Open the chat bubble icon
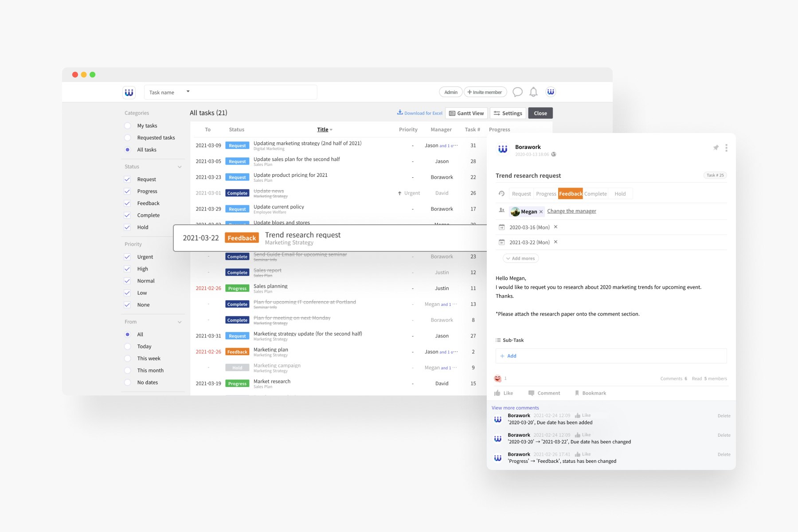This screenshot has width=798, height=532. [517, 92]
